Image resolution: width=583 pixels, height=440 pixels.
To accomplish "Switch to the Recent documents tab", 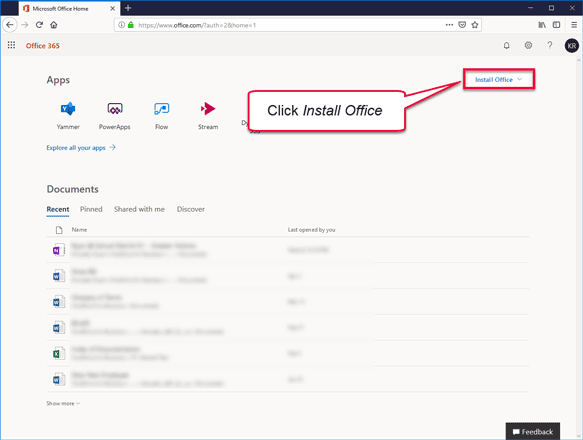I will click(x=58, y=209).
